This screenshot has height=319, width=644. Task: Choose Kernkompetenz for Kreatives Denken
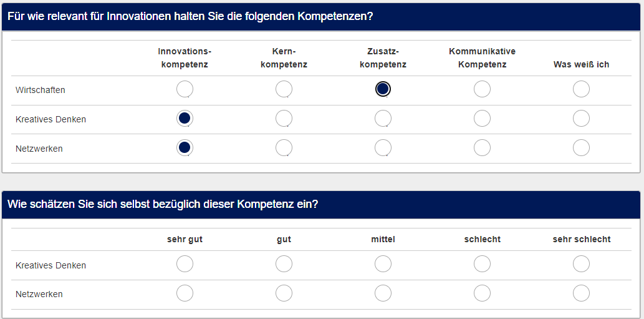[284, 118]
